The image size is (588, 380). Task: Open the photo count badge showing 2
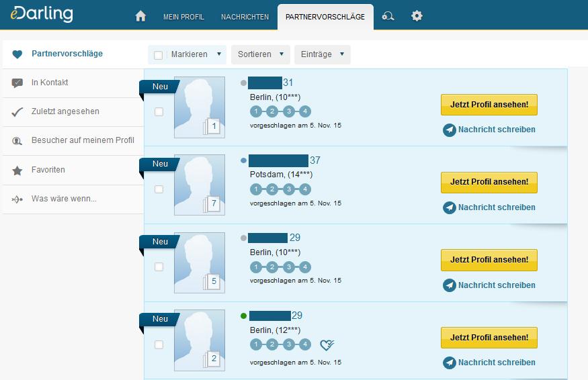click(212, 359)
